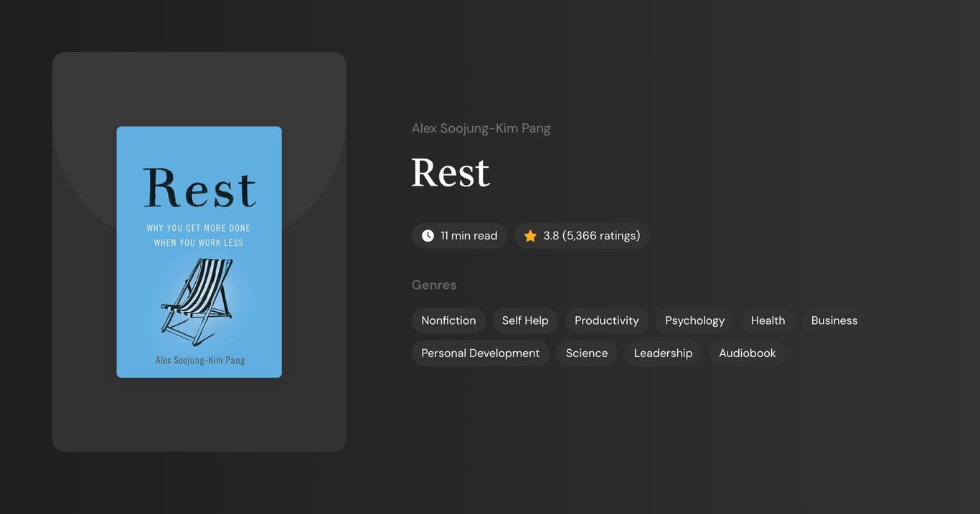Click author name printed on book cover

[200, 360]
